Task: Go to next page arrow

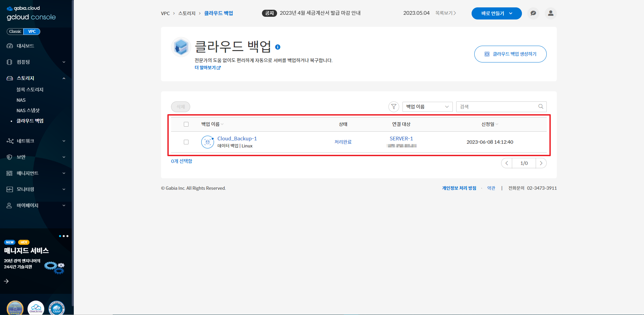Action: (541, 163)
